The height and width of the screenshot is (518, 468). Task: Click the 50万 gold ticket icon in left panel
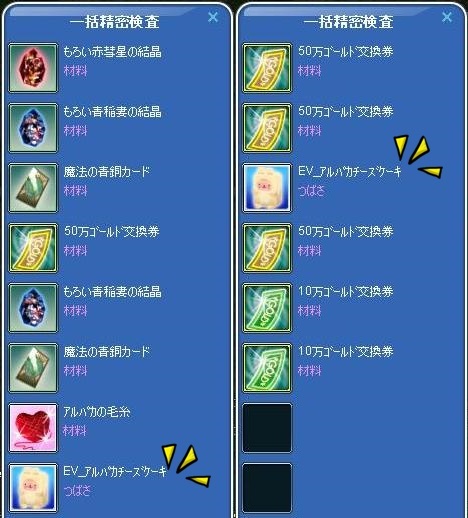(x=33, y=248)
